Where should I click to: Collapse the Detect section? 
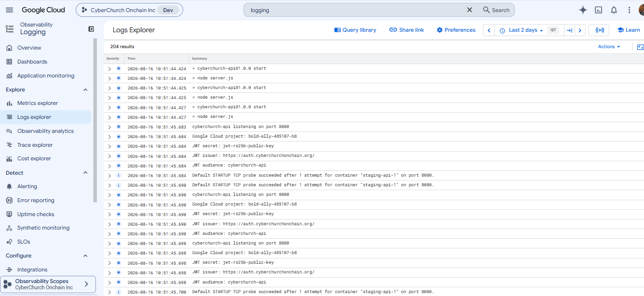tap(85, 173)
